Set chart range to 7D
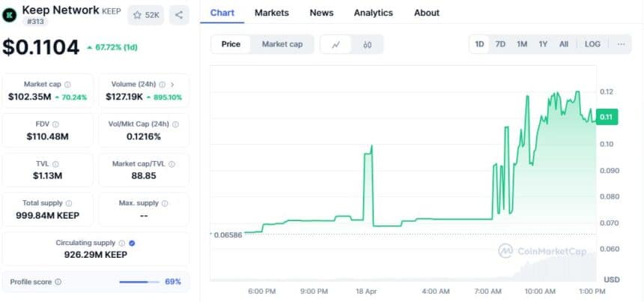The height and width of the screenshot is (302, 644). point(500,44)
